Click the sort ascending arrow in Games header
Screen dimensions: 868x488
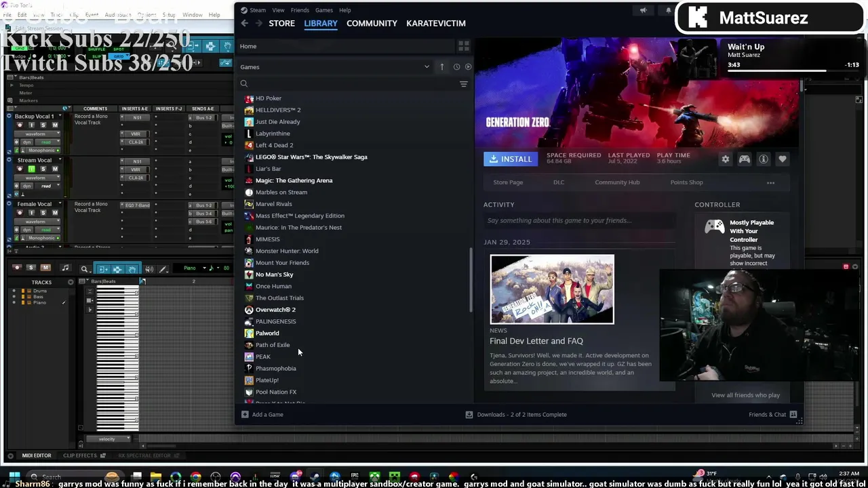441,66
